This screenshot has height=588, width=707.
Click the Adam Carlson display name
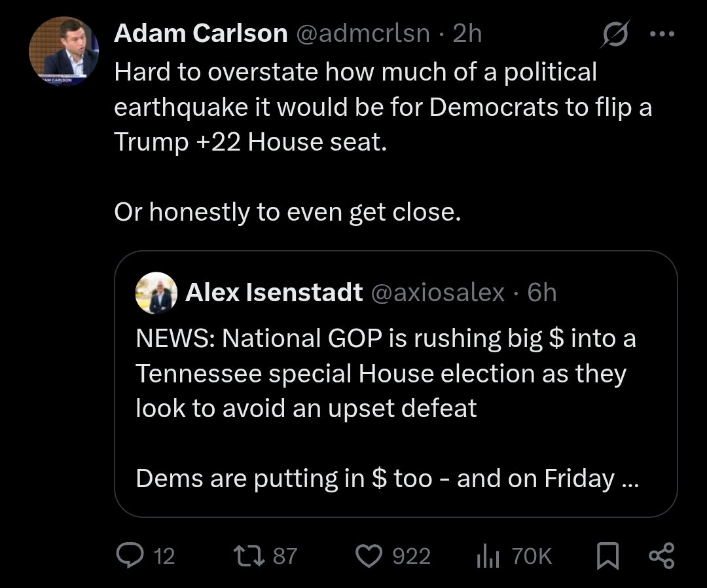(x=200, y=34)
